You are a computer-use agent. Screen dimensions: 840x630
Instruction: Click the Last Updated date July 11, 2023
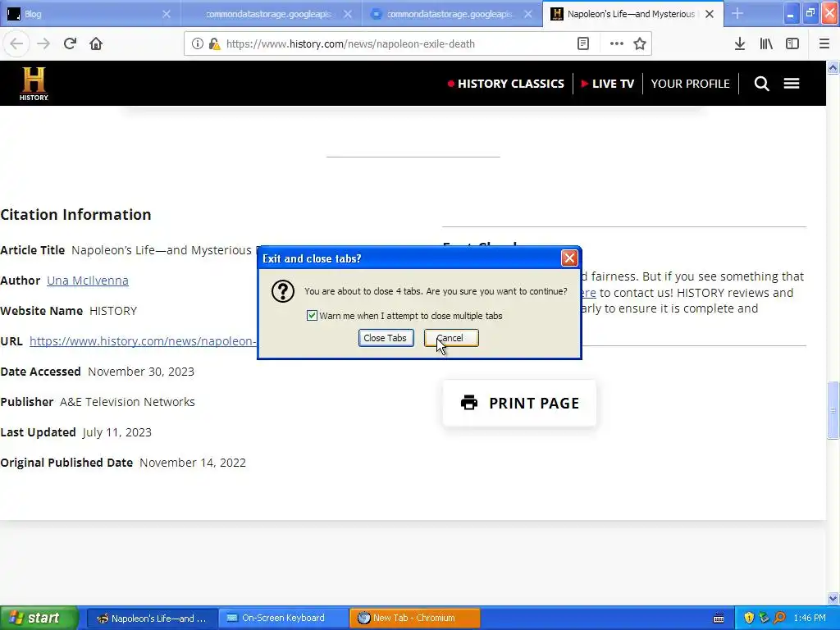pos(117,432)
